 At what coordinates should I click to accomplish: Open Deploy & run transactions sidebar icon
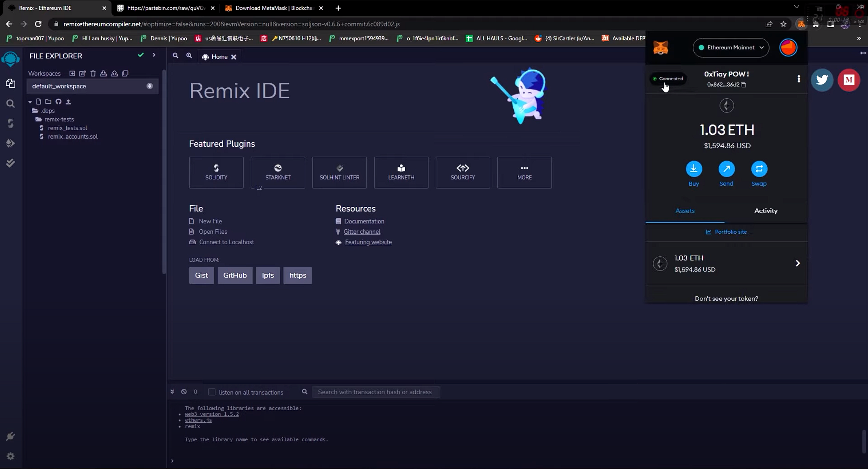(x=11, y=143)
